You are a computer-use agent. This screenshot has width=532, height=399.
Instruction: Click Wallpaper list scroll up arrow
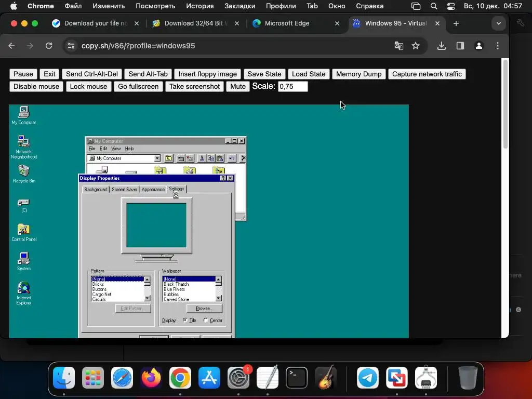219,280
